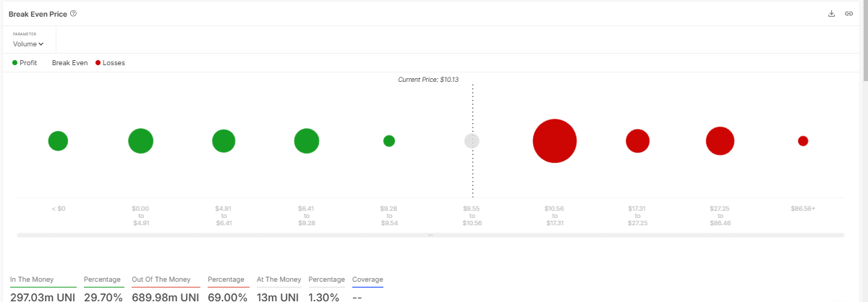Click the horizontal range slider handle below chart

pos(430,235)
